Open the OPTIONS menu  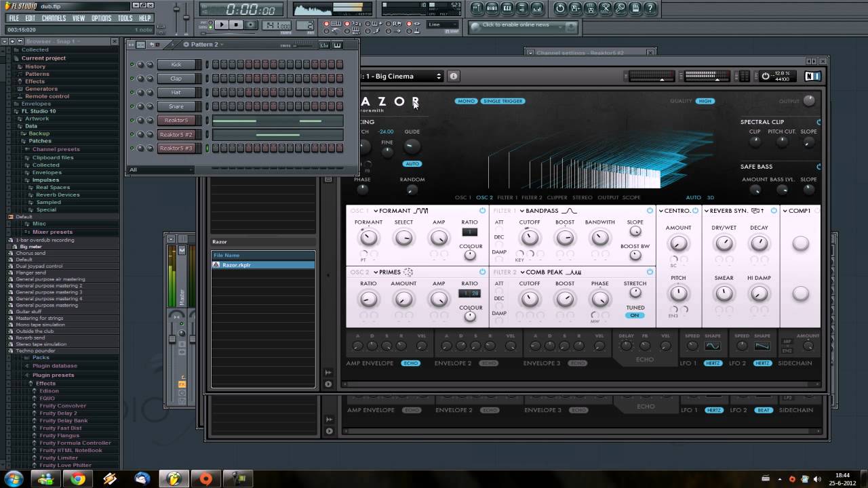[102, 18]
